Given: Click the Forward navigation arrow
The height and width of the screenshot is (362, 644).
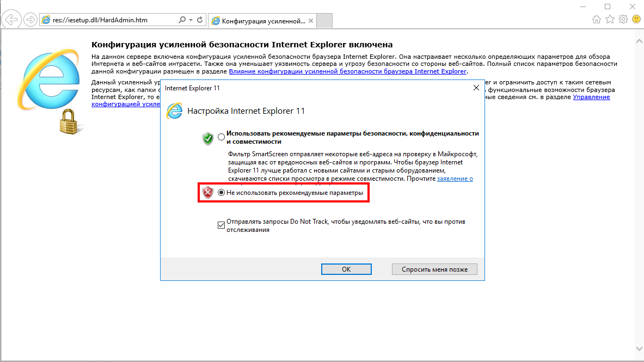Looking at the screenshot, I should [30, 20].
